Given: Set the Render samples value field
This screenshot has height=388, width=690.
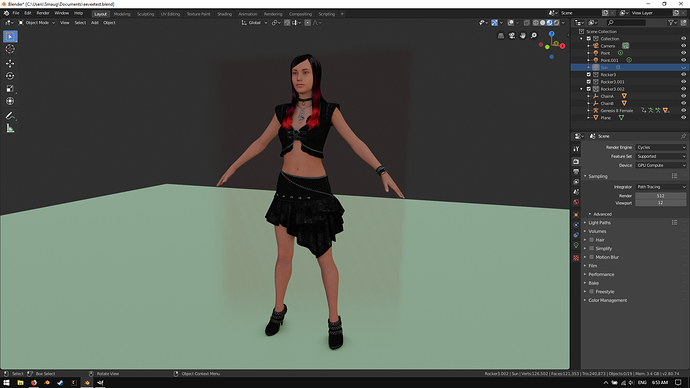Looking at the screenshot, I should [x=661, y=196].
